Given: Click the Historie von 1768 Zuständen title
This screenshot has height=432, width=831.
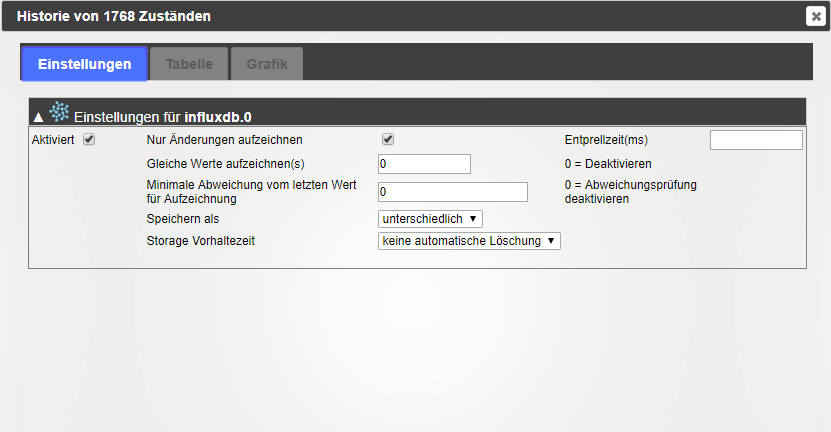Looking at the screenshot, I should point(114,16).
